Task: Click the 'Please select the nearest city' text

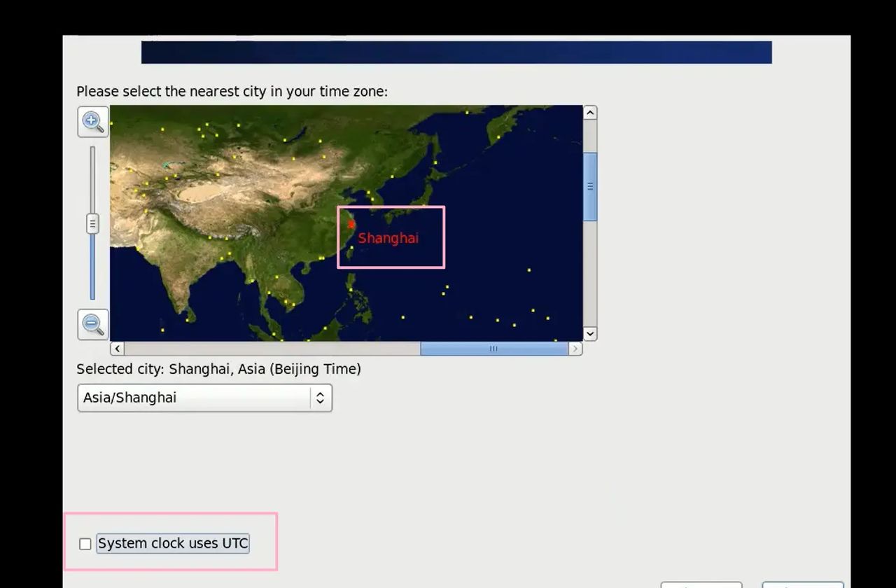Action: tap(232, 92)
